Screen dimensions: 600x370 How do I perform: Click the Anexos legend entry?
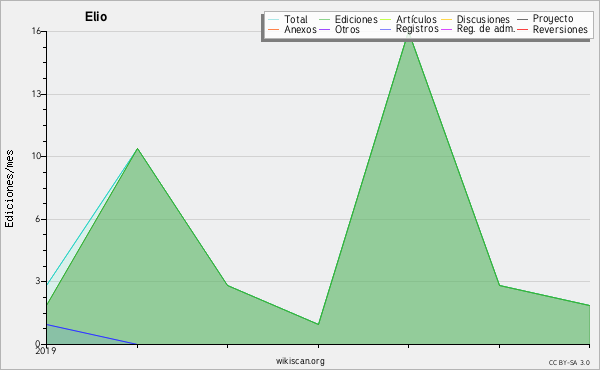(292, 29)
